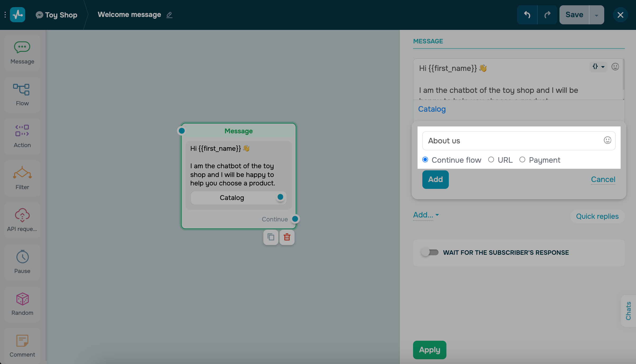
Task: Delete the Message node with trash icon
Action: coord(287,237)
